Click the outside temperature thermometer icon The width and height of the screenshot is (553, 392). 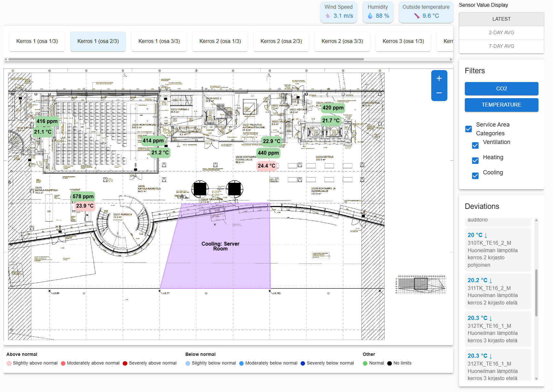point(417,16)
